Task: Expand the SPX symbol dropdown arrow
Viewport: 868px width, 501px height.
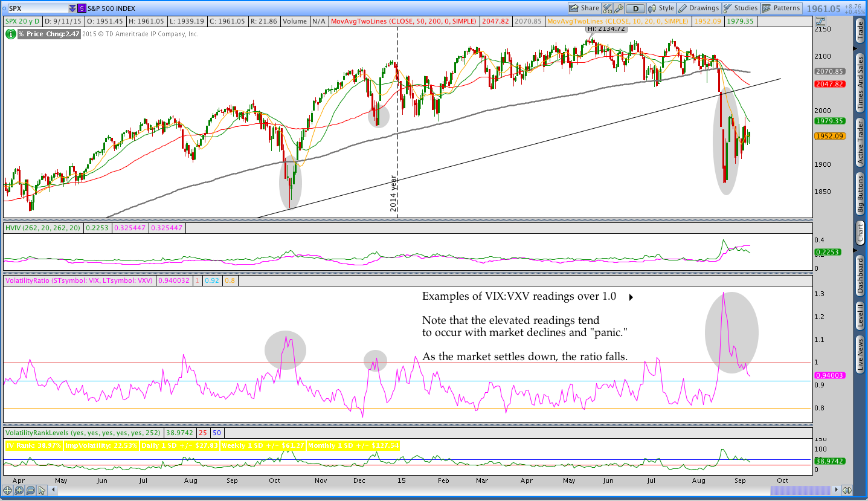Action: (x=72, y=8)
